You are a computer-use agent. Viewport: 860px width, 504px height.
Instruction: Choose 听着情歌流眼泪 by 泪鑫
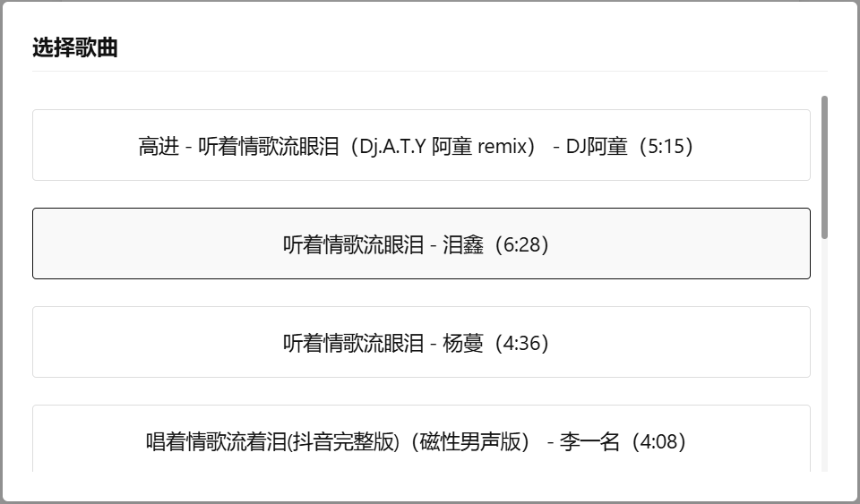coord(421,243)
